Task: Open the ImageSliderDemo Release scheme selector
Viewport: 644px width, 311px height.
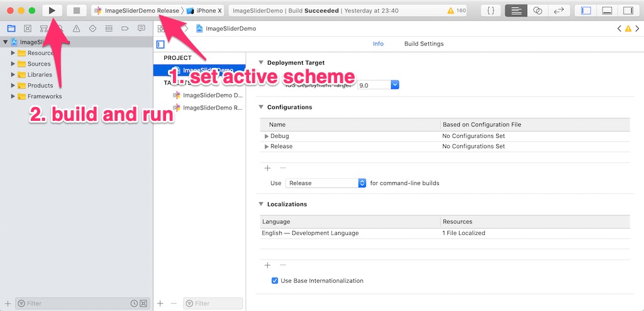Action: pos(136,11)
